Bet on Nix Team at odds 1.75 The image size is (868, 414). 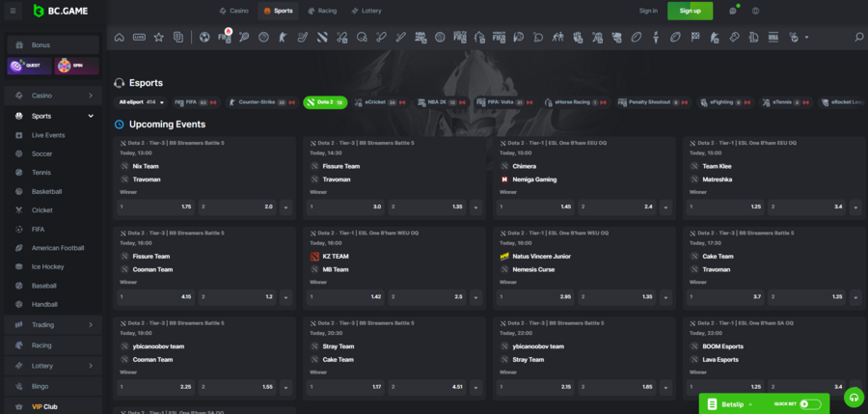155,207
